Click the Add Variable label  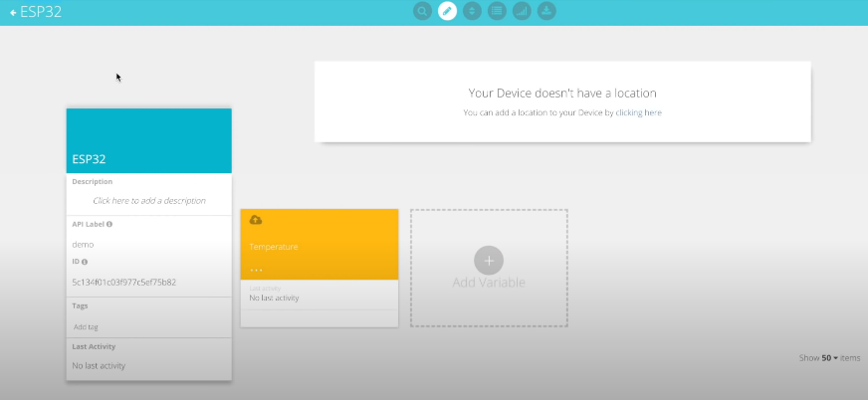pos(489,283)
